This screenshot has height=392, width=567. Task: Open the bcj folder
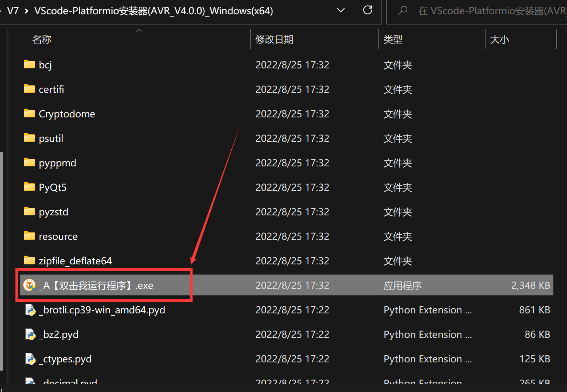click(45, 64)
